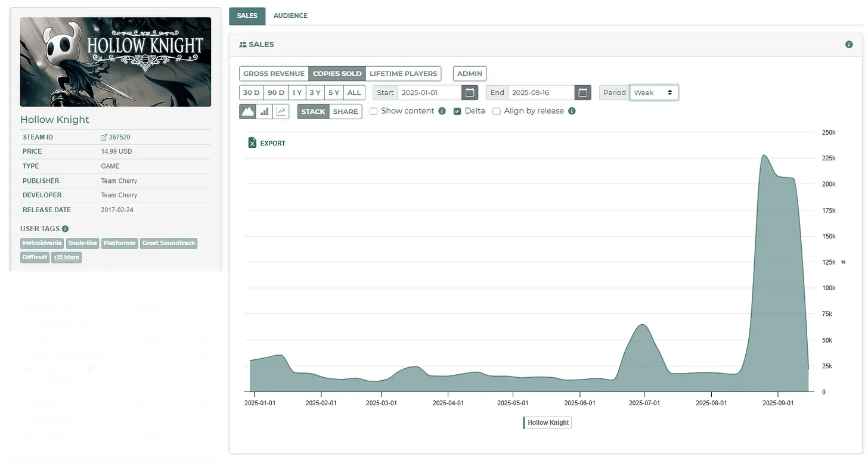Open the Steam ID 367520 link
868x466 pixels.
(120, 137)
